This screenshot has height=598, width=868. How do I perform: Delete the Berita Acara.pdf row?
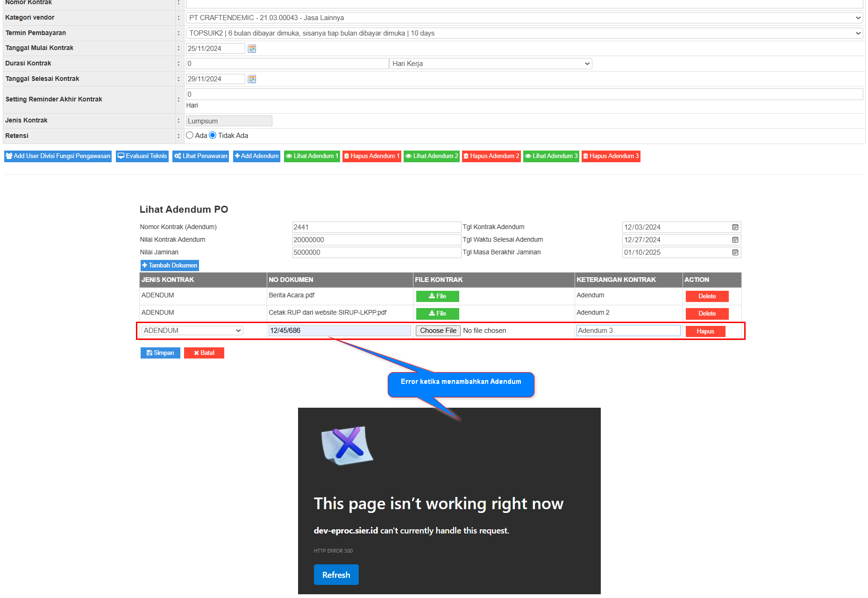pos(707,296)
